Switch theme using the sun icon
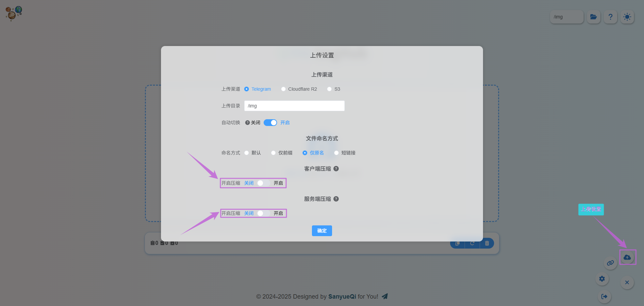This screenshot has width=644, height=306. pos(627,17)
